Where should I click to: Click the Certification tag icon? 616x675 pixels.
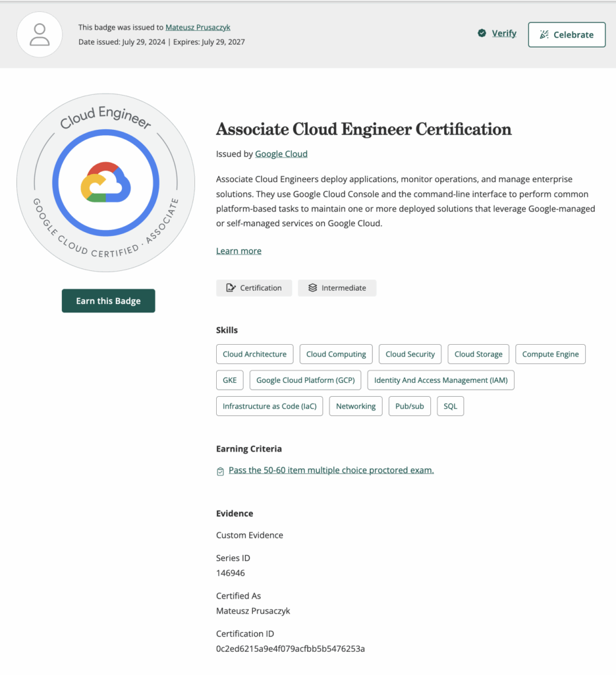tap(231, 288)
